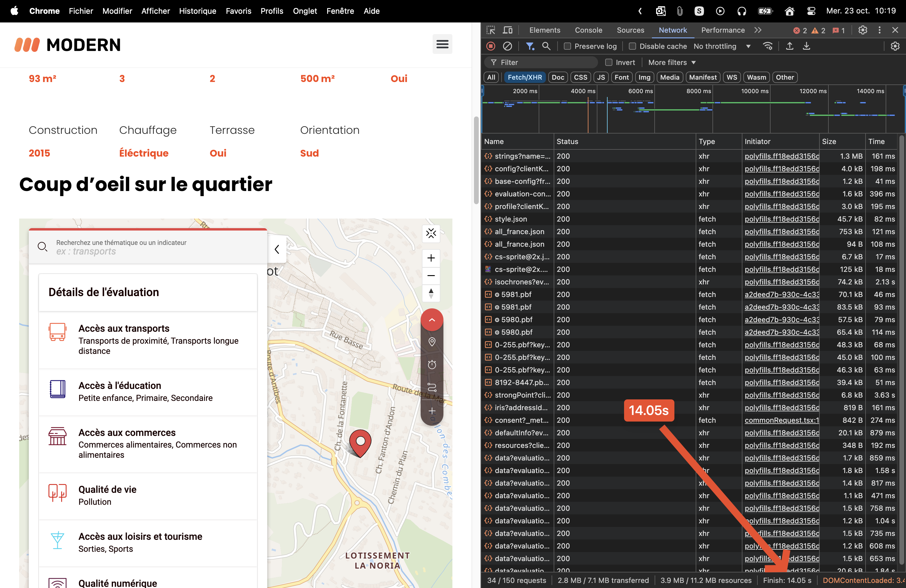The width and height of the screenshot is (906, 588).
Task: Click the DevTools inspect element icon
Action: (491, 30)
